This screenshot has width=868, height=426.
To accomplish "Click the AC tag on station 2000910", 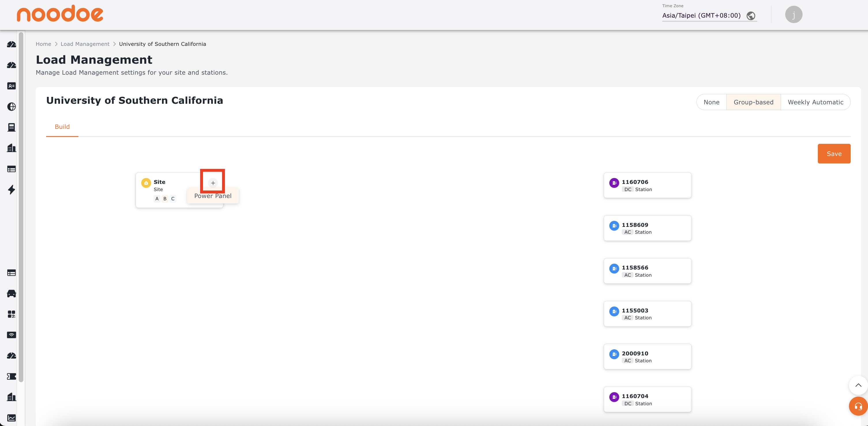I will (627, 361).
